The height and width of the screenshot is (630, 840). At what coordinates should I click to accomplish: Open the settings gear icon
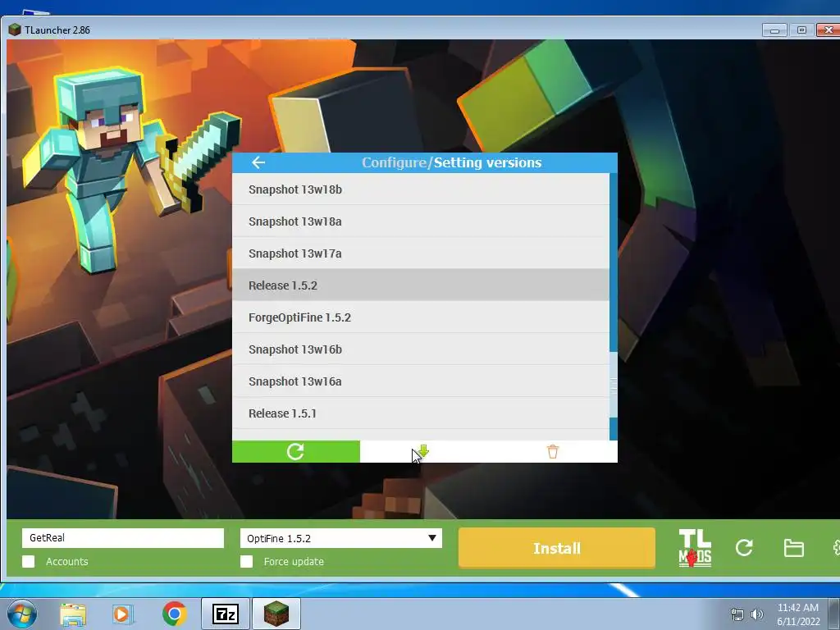tap(836, 547)
